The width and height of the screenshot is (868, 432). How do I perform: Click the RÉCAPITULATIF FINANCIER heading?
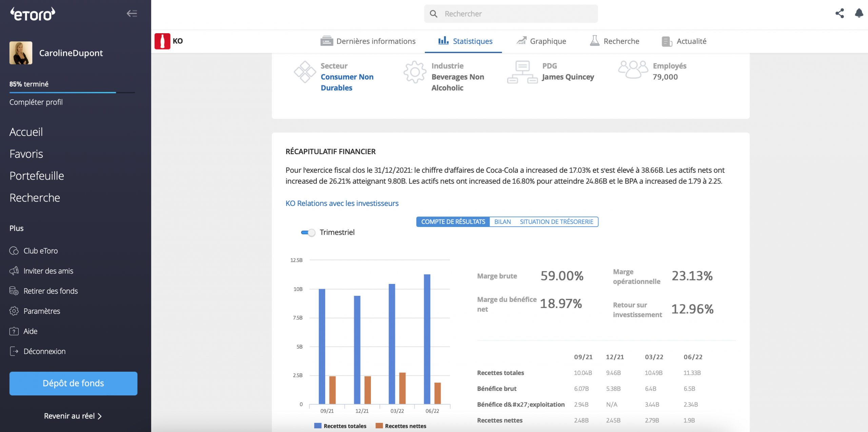tap(331, 151)
